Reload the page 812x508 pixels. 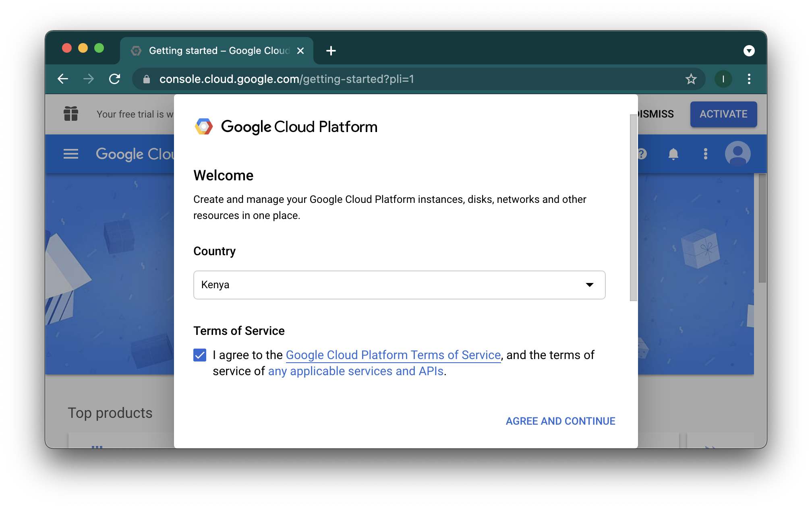115,79
